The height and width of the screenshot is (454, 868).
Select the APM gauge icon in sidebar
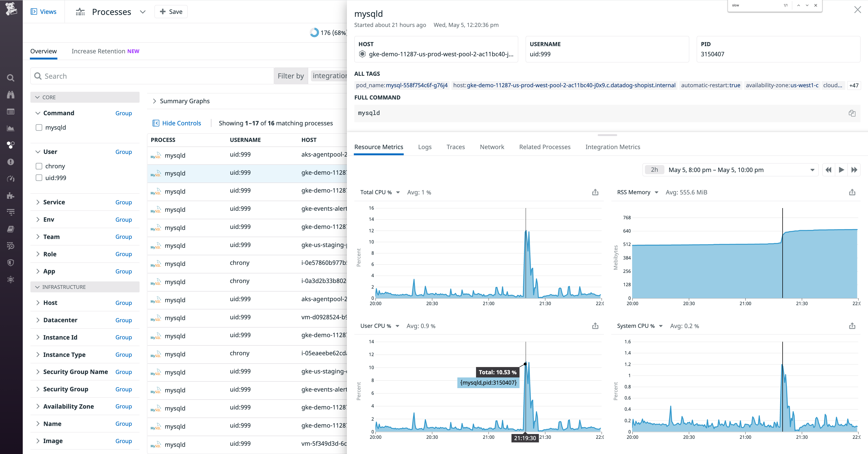pos(10,179)
